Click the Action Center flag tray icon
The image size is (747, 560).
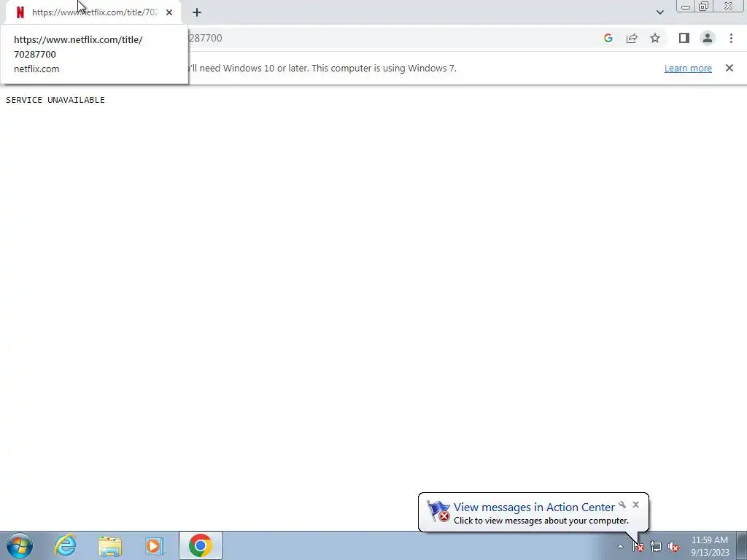coord(638,547)
